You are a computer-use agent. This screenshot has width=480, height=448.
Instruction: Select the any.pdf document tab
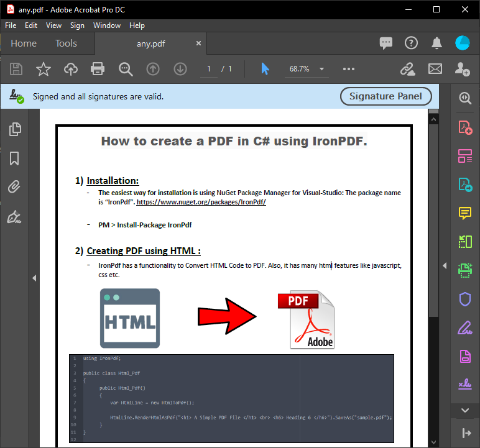[151, 43]
